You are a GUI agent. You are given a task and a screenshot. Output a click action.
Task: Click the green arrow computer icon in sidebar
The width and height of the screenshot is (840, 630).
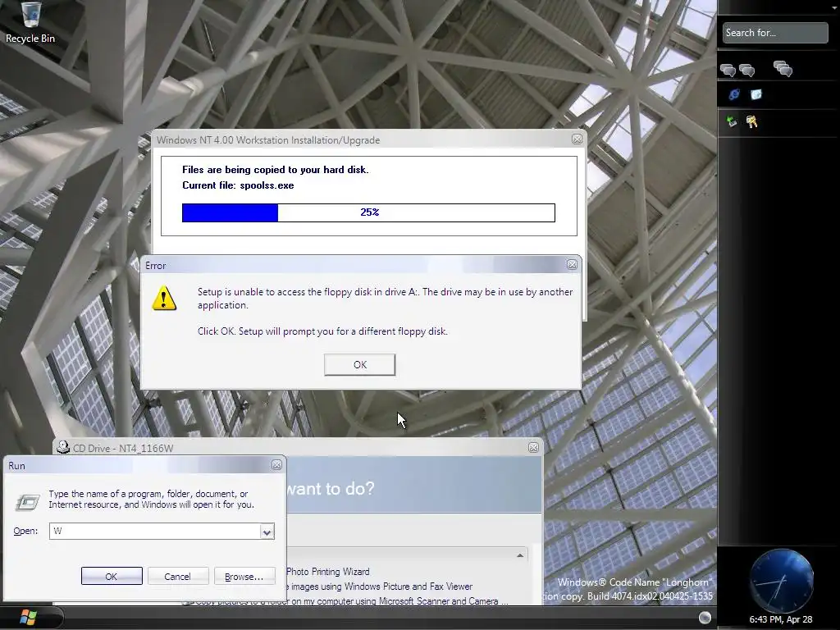tap(732, 121)
